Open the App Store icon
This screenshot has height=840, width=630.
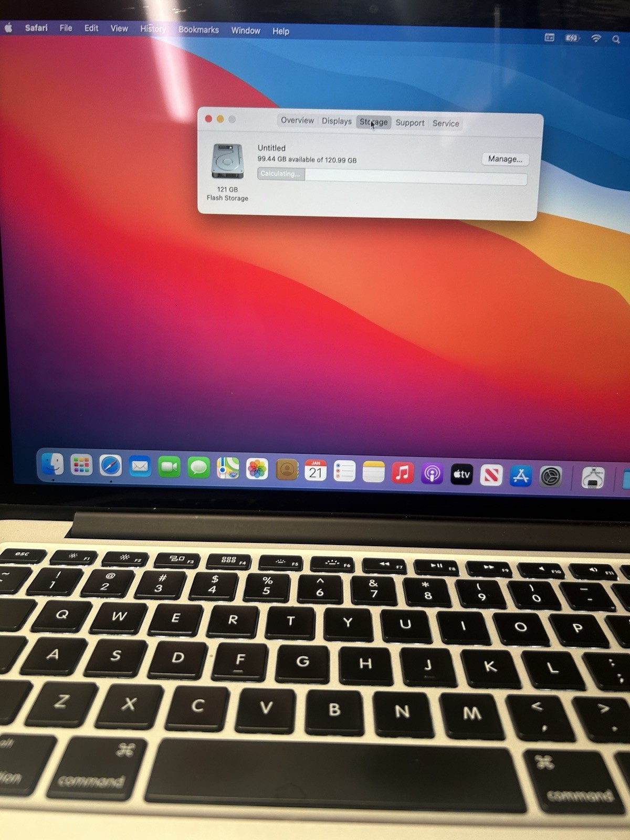pos(520,476)
